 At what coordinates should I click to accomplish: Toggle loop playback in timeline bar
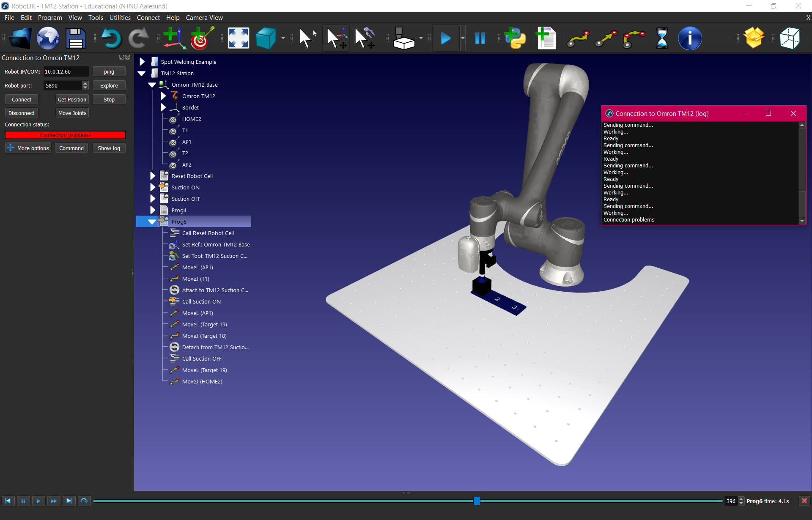coord(84,501)
